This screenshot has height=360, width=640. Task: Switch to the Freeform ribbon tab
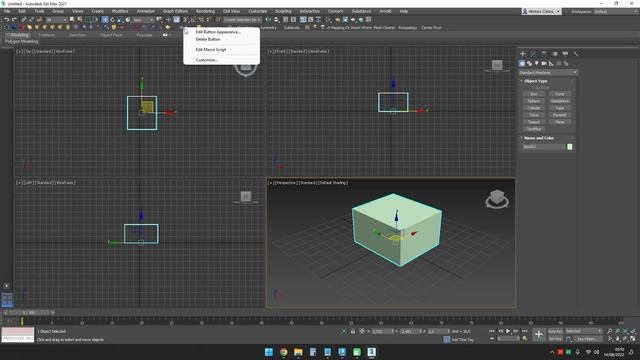pyautogui.click(x=47, y=35)
